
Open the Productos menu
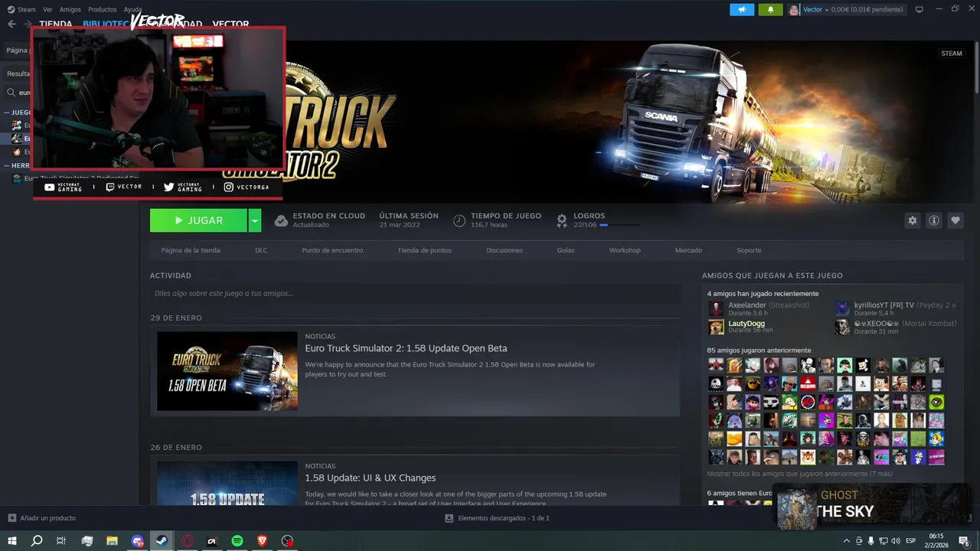(102, 9)
